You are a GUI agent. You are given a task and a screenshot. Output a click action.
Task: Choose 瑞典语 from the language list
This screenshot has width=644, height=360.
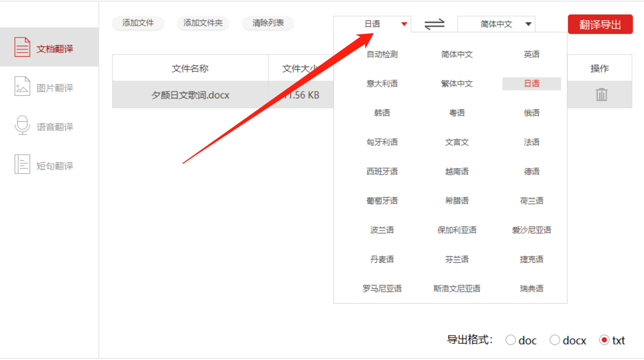tap(532, 288)
